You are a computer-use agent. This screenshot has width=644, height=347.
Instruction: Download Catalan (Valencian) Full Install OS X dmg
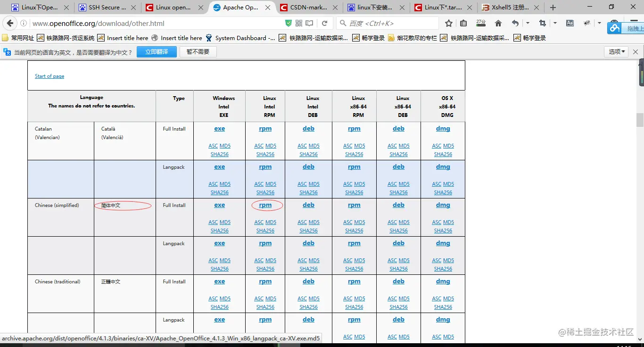click(443, 129)
